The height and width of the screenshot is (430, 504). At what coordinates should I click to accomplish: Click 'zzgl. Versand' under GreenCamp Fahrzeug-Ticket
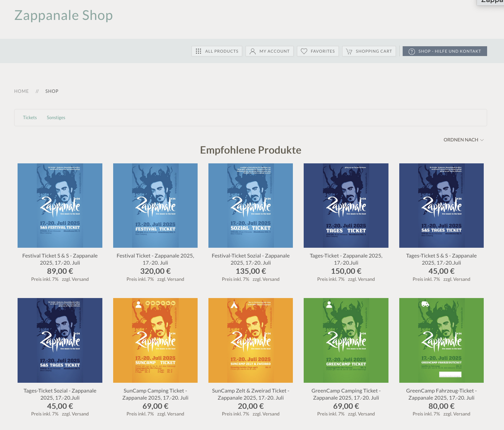[457, 414]
